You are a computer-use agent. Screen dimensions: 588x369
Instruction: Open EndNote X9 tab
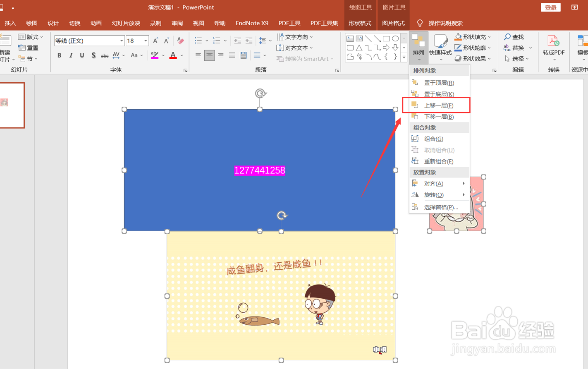point(252,23)
